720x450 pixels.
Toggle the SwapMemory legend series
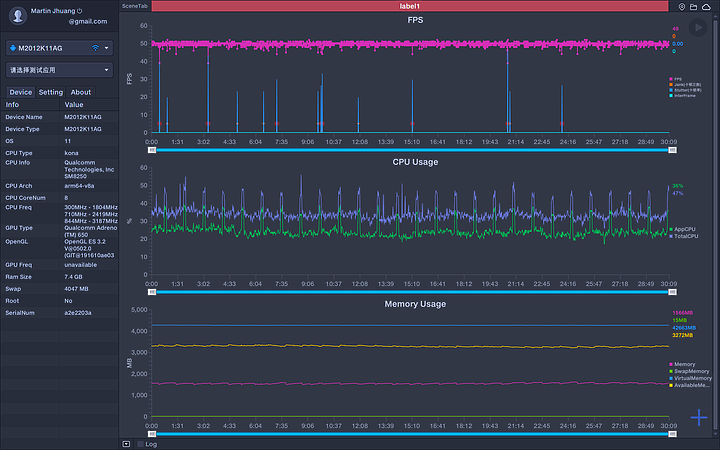[689, 371]
